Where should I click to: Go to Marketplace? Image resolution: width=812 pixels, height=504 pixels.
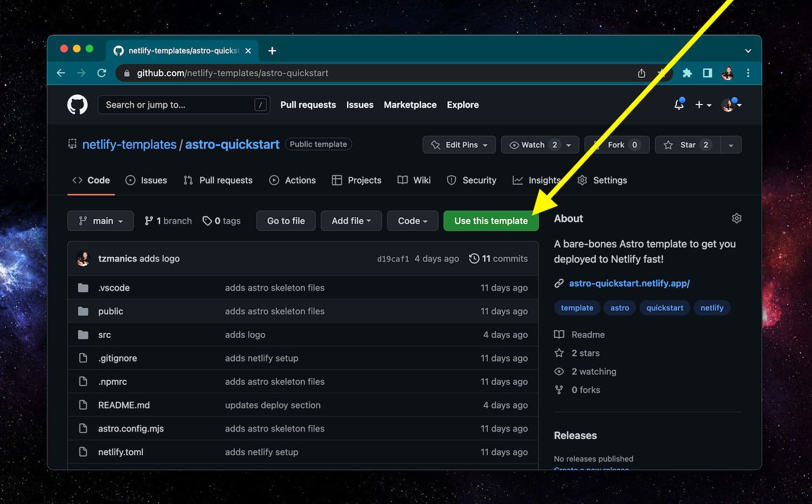(x=410, y=104)
